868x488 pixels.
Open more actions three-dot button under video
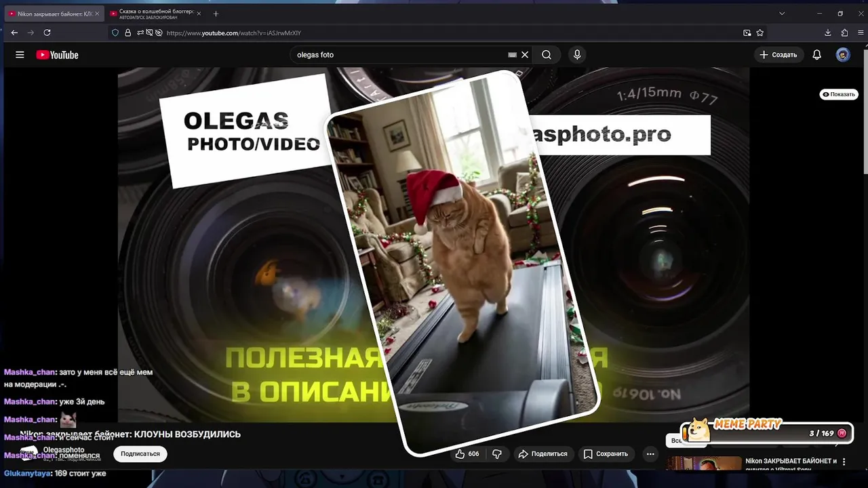click(650, 454)
